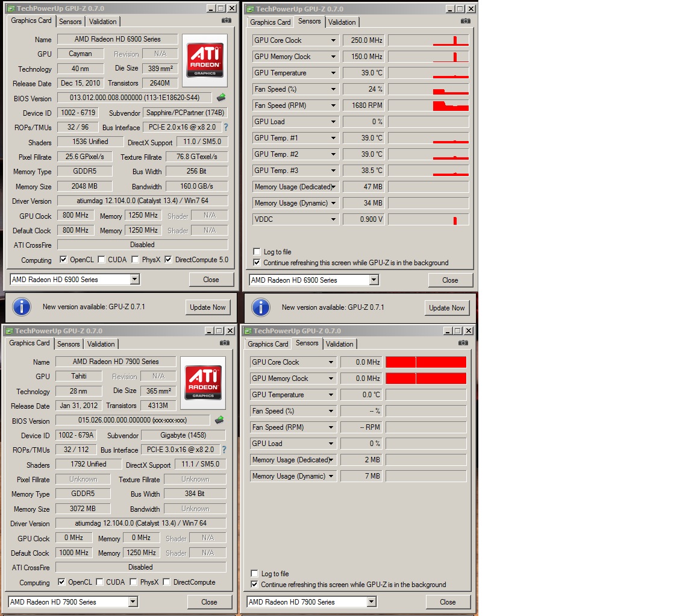
Task: Click camera screenshot icon in HD 7900 Sensors window
Action: (463, 343)
